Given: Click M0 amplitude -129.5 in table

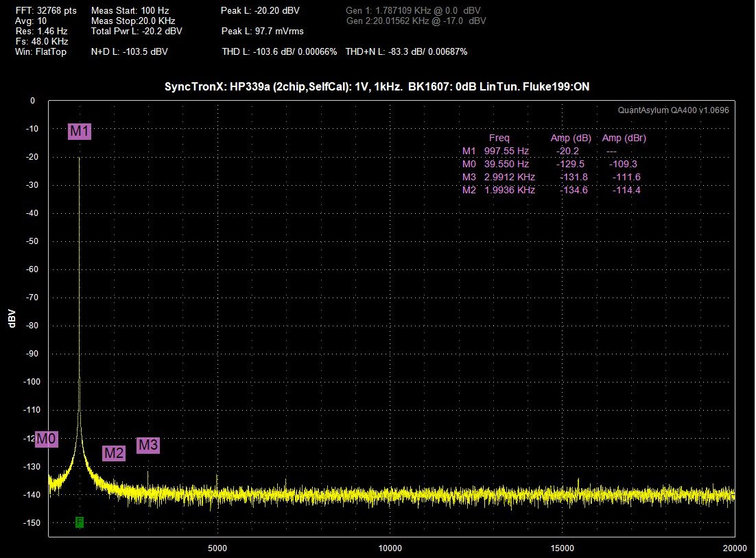Looking at the screenshot, I should pyautogui.click(x=570, y=165).
